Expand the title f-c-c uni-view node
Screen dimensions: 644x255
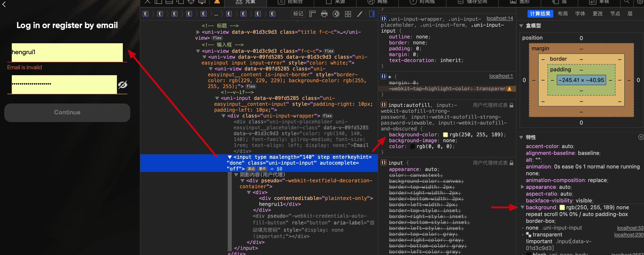point(198,32)
